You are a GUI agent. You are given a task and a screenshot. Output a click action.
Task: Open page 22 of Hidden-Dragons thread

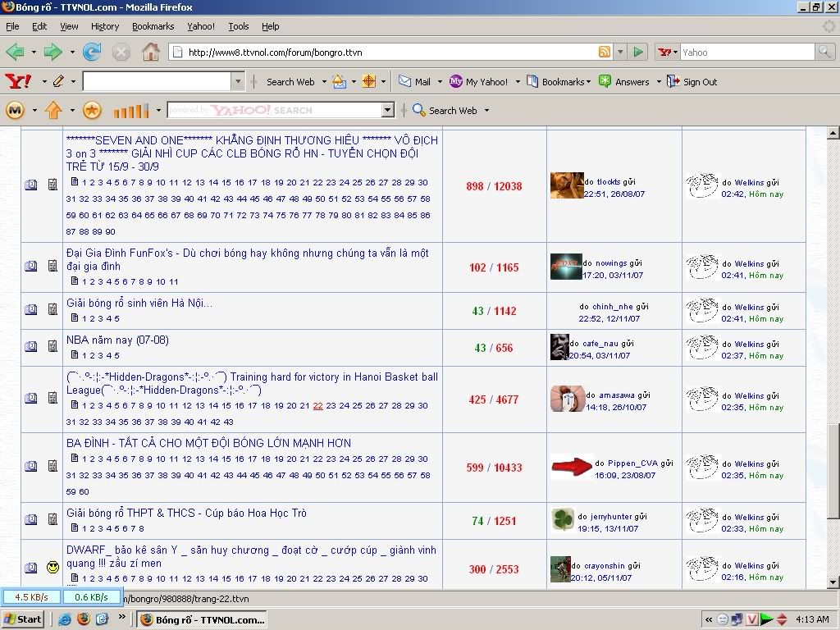pyautogui.click(x=317, y=405)
